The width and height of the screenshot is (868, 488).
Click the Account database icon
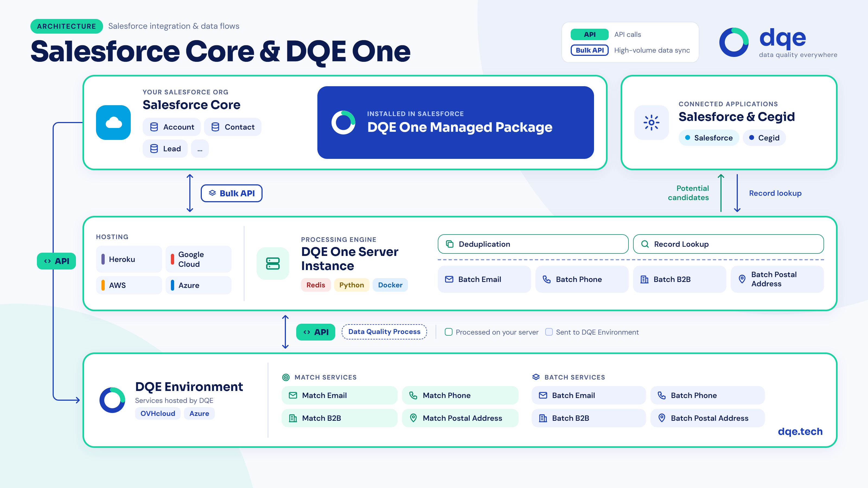154,127
